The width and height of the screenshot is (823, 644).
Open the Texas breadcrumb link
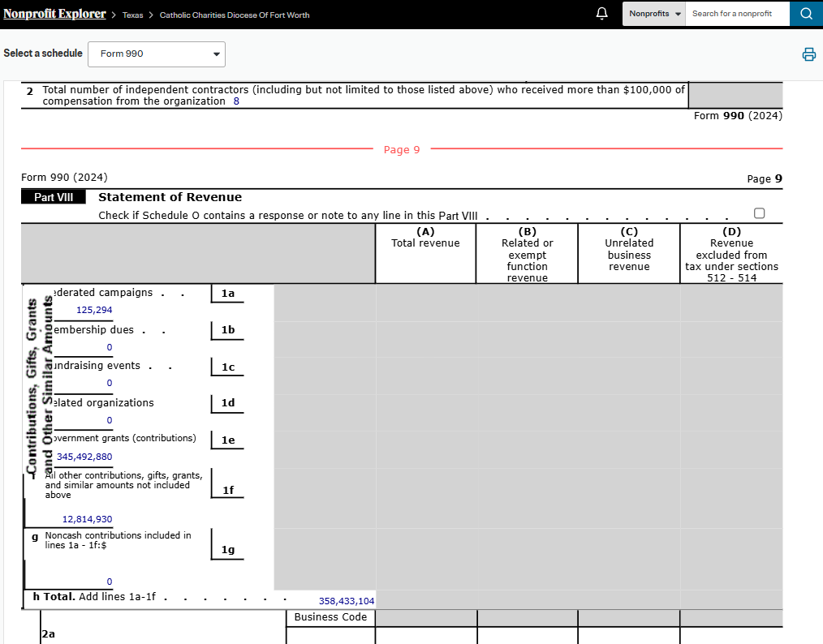click(133, 15)
